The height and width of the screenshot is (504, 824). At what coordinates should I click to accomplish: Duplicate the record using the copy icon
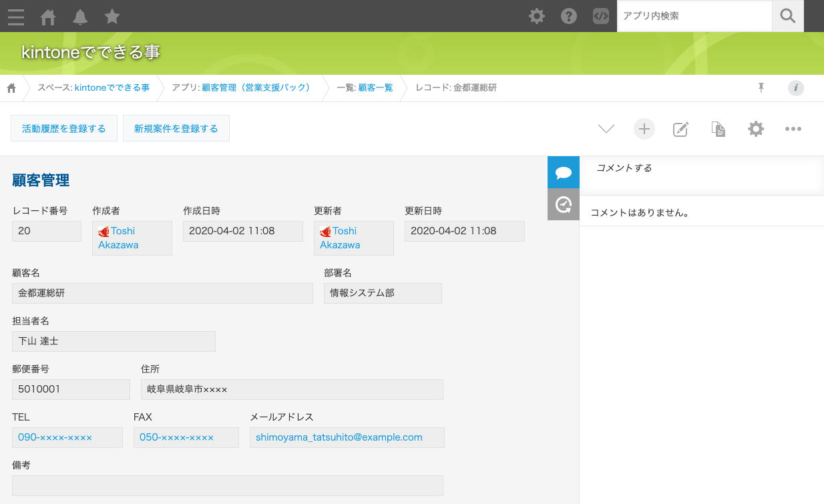[718, 129]
